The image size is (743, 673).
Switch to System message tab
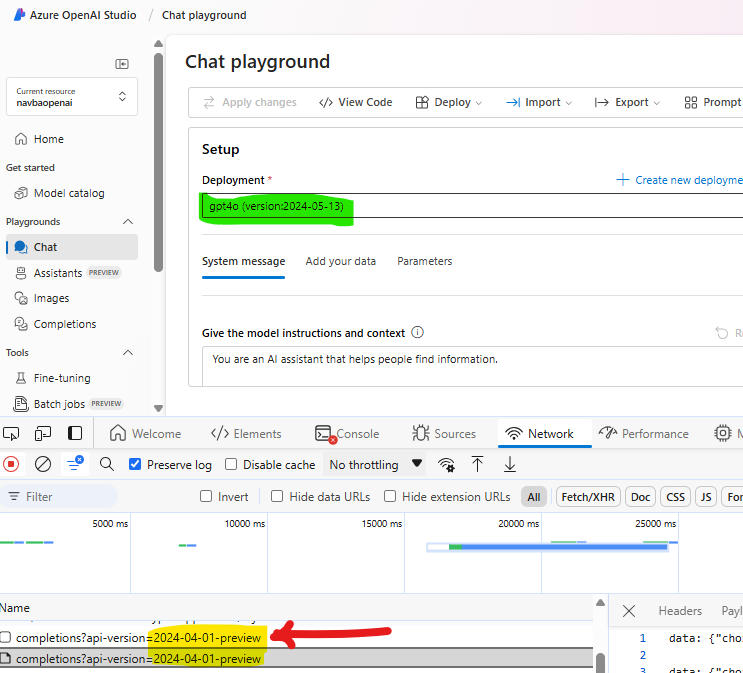point(244,262)
